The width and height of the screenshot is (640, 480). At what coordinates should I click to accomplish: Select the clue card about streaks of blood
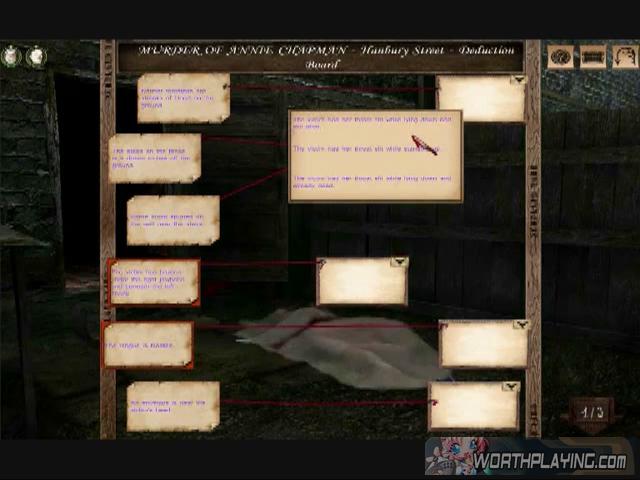point(183,98)
